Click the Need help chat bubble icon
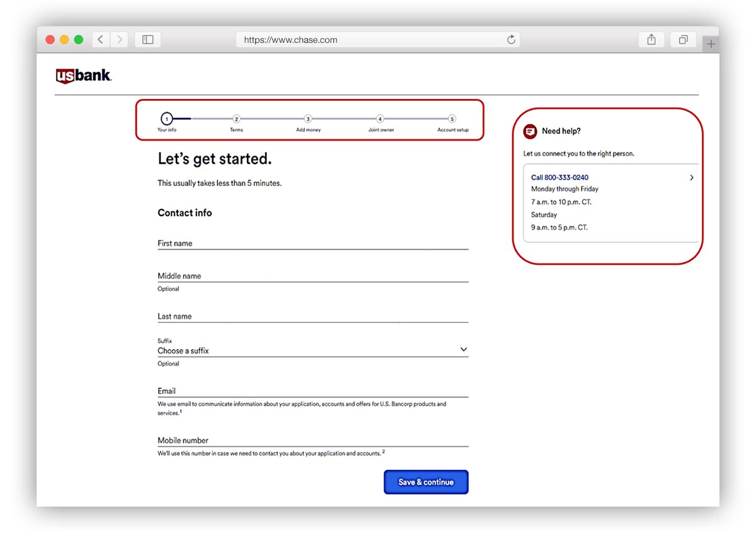This screenshot has width=756, height=535. (x=530, y=131)
